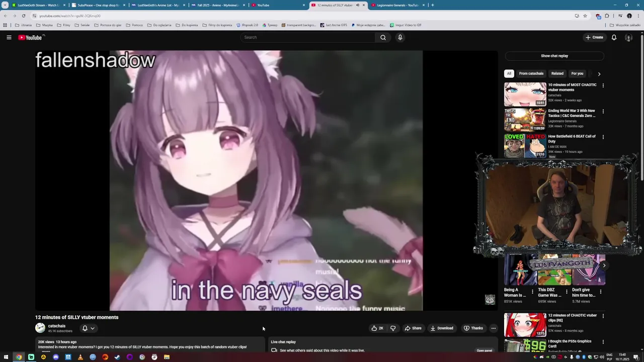The image size is (644, 362).
Task: Open Steam from taskbar
Action: tap(117, 357)
